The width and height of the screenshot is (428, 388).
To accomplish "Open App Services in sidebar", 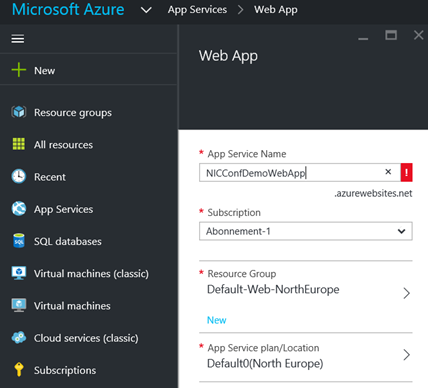I will coord(63,209).
